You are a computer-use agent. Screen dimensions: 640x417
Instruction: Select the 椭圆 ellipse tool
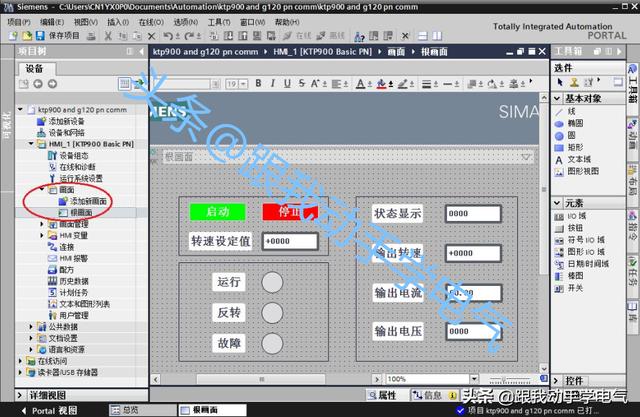[x=569, y=123]
